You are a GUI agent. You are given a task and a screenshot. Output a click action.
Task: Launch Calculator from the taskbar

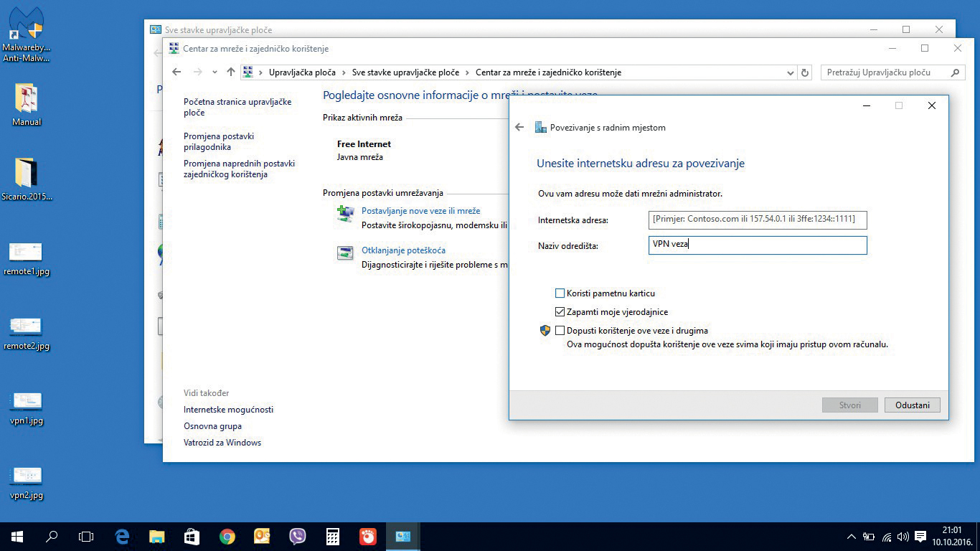[332, 537]
